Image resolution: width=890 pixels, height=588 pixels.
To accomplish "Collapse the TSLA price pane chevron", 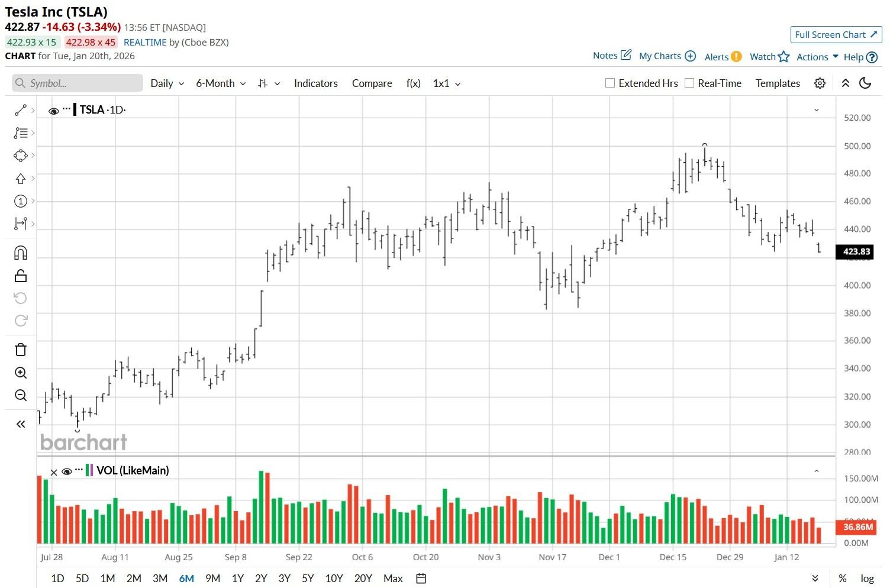I will coord(817,110).
